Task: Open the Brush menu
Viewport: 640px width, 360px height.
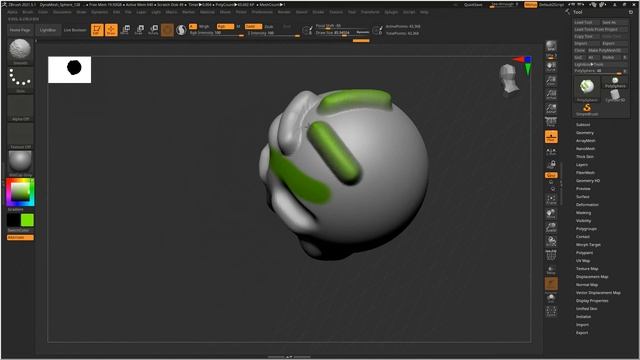Action: pos(28,12)
